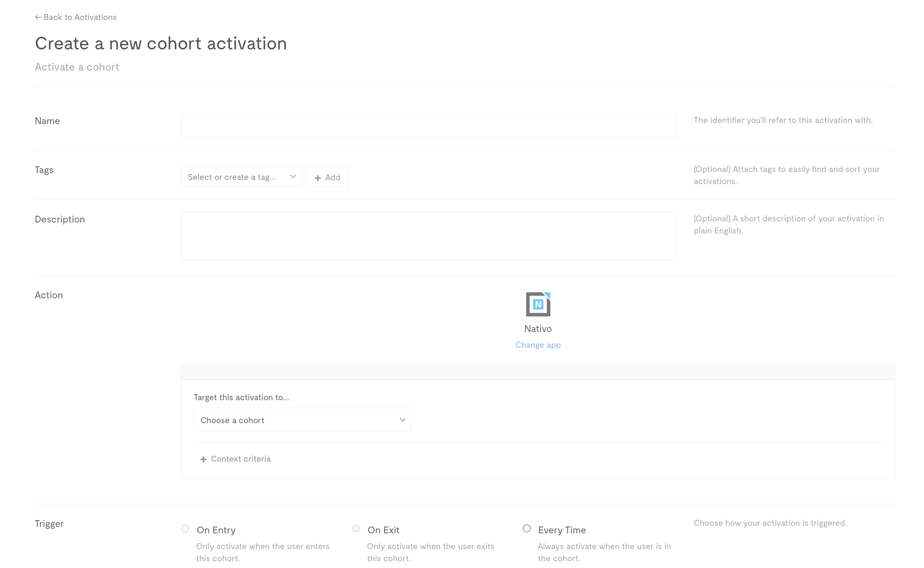Viewport: 924px width, 568px height.
Task: Open the Choose a cohort dropdown
Action: click(302, 420)
